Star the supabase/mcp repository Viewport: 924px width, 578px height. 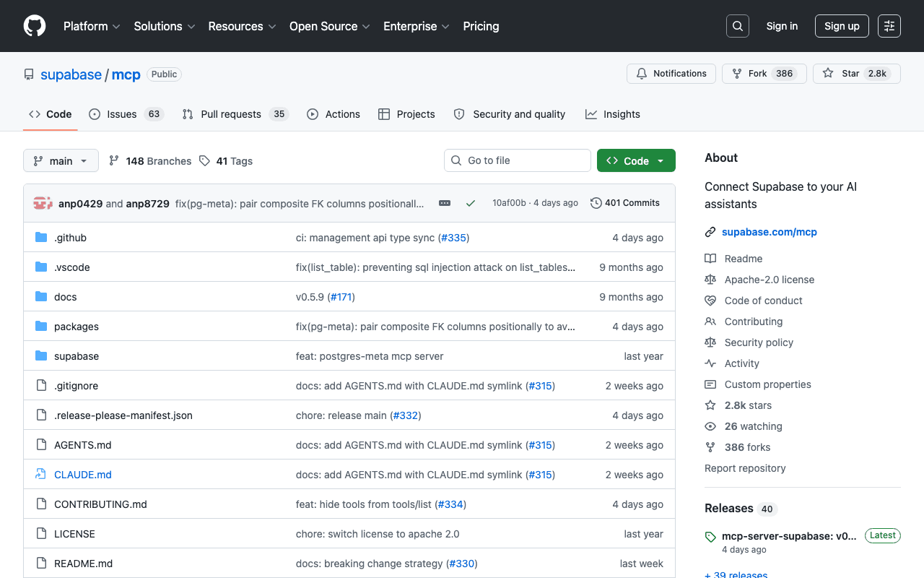tap(856, 74)
